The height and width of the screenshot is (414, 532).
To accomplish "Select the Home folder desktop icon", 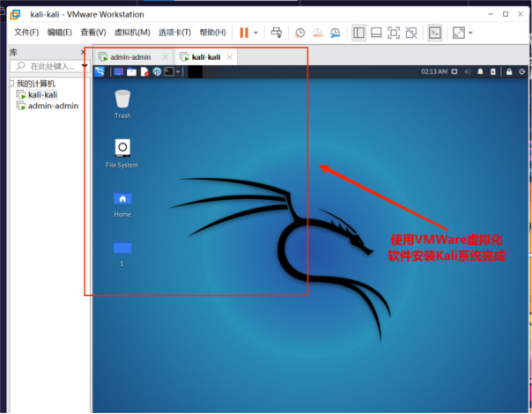I will pyautogui.click(x=122, y=204).
